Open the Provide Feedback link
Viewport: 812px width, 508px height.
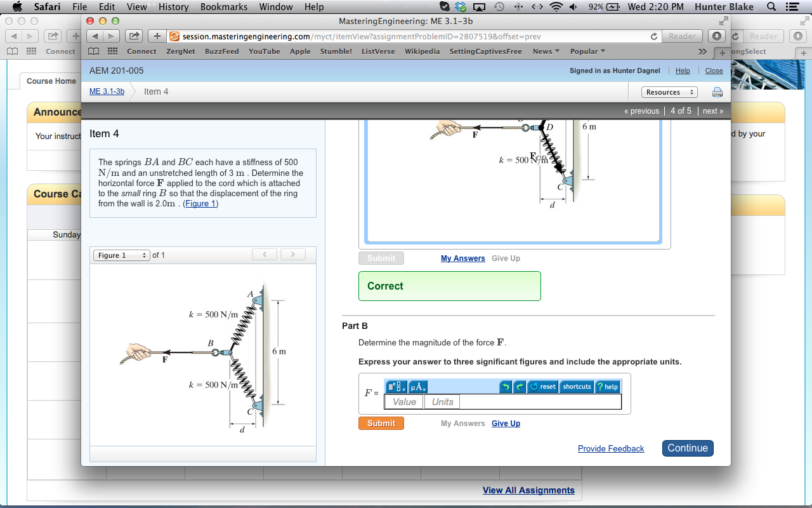click(611, 449)
